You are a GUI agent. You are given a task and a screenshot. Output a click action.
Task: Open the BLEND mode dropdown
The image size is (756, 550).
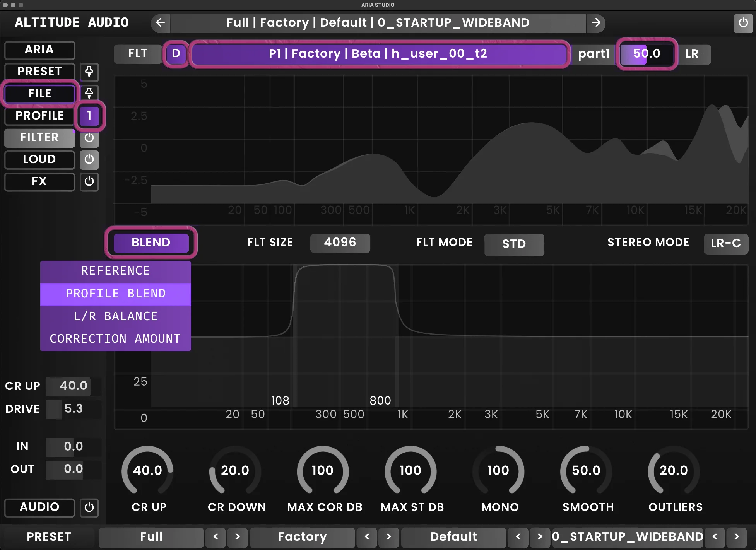tap(151, 243)
